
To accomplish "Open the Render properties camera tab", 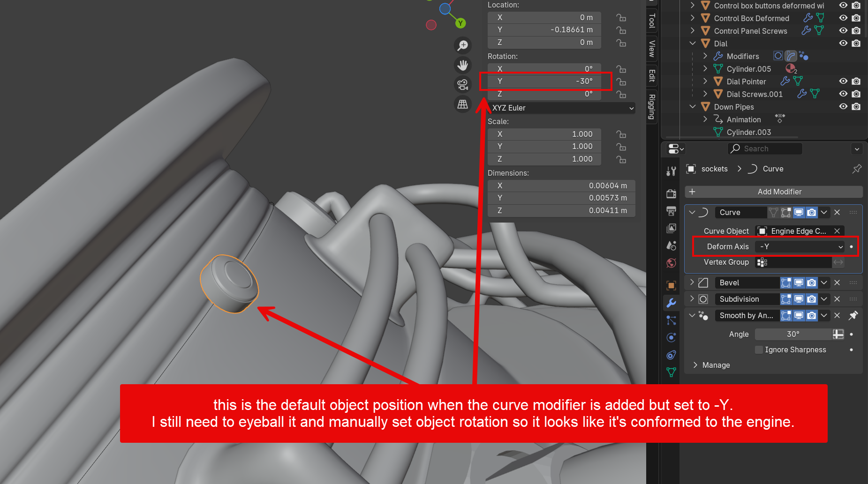I will click(671, 194).
